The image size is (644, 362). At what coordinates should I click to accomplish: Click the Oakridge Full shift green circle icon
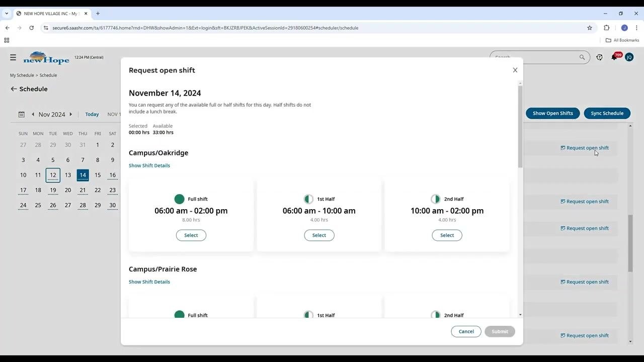tap(179, 199)
